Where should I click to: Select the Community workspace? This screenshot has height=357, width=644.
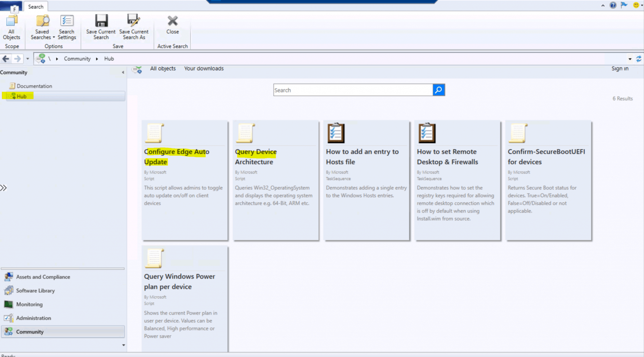click(x=63, y=332)
